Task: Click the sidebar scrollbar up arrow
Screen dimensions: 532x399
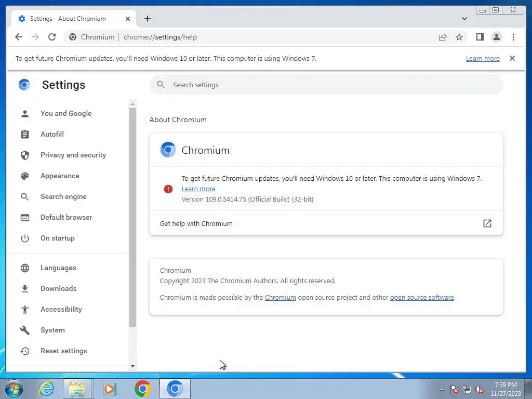Action: [x=132, y=104]
